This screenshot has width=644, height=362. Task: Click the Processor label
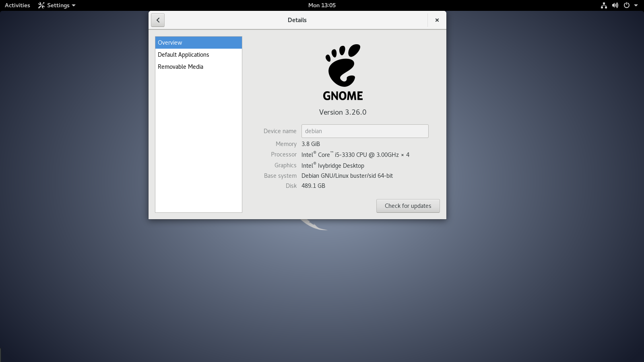click(284, 154)
